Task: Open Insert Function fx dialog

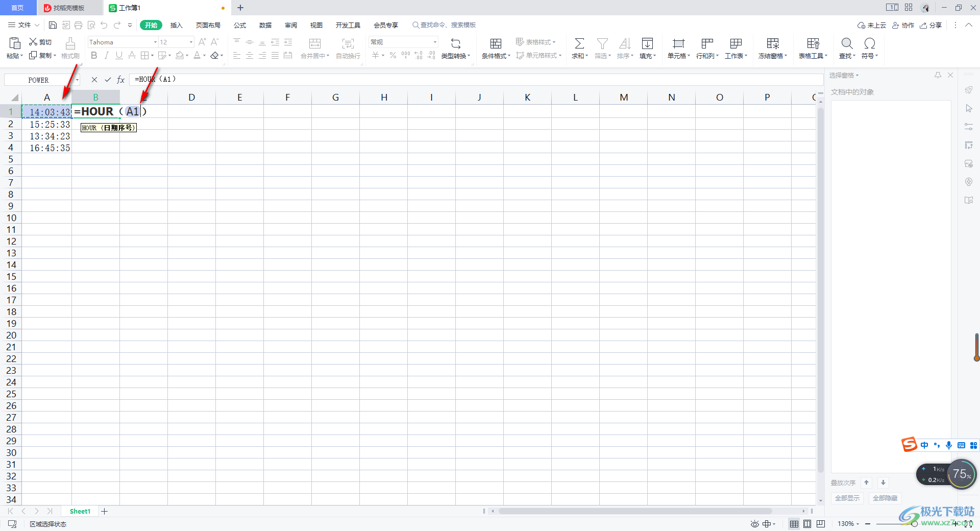Action: pos(121,80)
